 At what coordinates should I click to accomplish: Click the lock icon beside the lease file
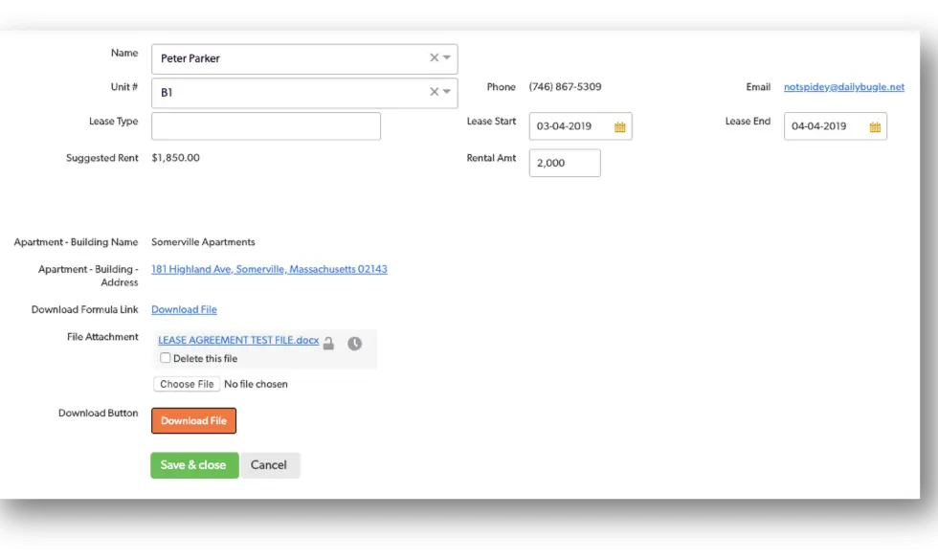[x=328, y=344]
